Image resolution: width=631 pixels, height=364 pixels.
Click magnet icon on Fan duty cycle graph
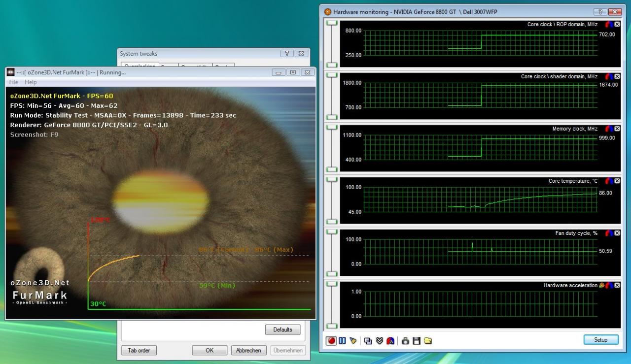pos(609,233)
